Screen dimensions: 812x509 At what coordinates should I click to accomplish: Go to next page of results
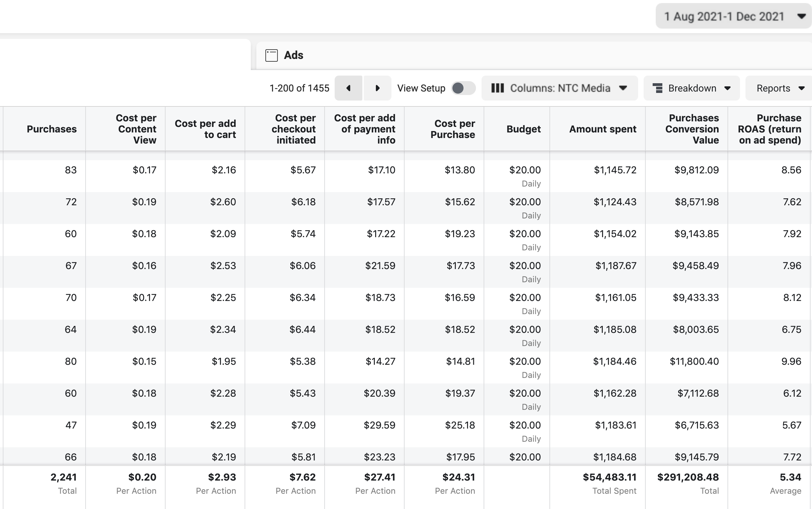pyautogui.click(x=377, y=88)
